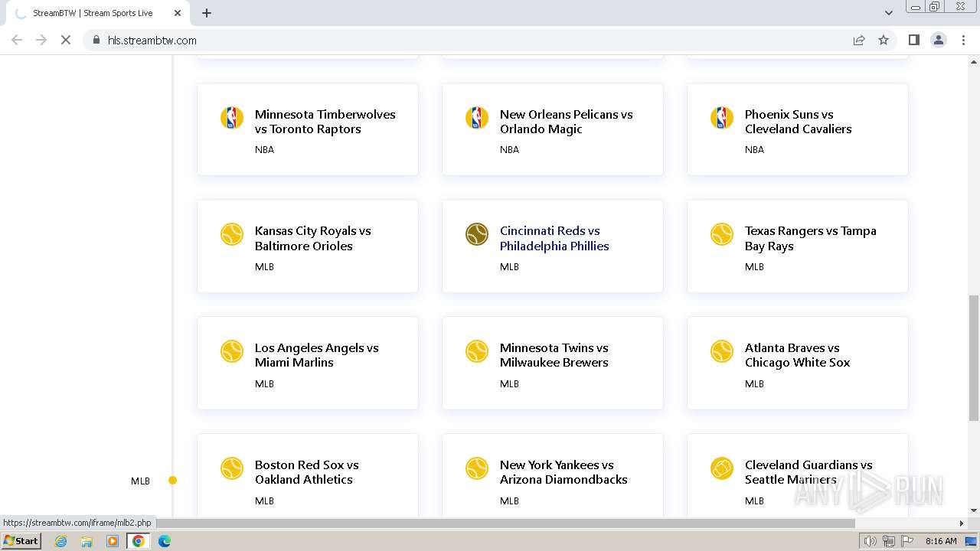This screenshot has width=980, height=551.
Task: Open Minnesota Twins vs Milwaukee Brewers
Action: 554,355
